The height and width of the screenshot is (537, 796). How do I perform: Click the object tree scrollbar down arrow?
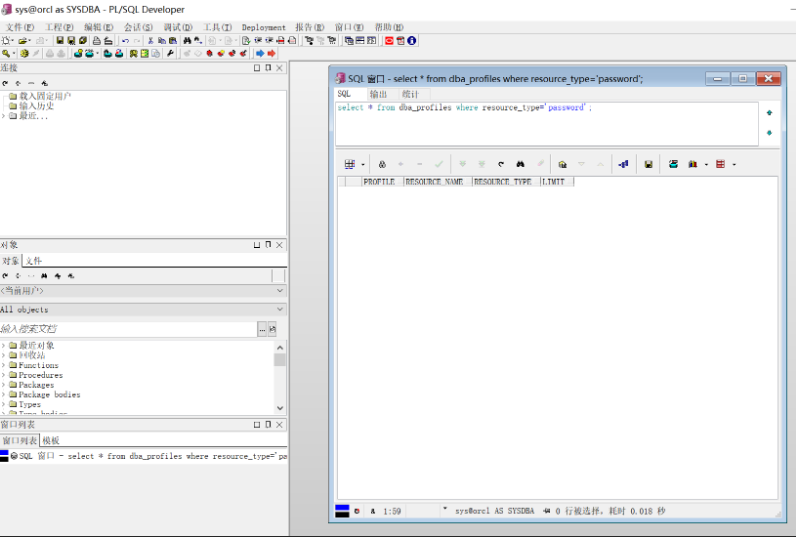pyautogui.click(x=280, y=408)
